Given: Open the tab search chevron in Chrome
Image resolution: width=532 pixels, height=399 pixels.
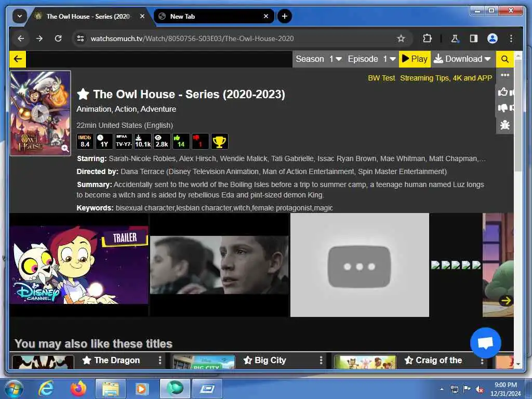Looking at the screenshot, I should [19, 16].
